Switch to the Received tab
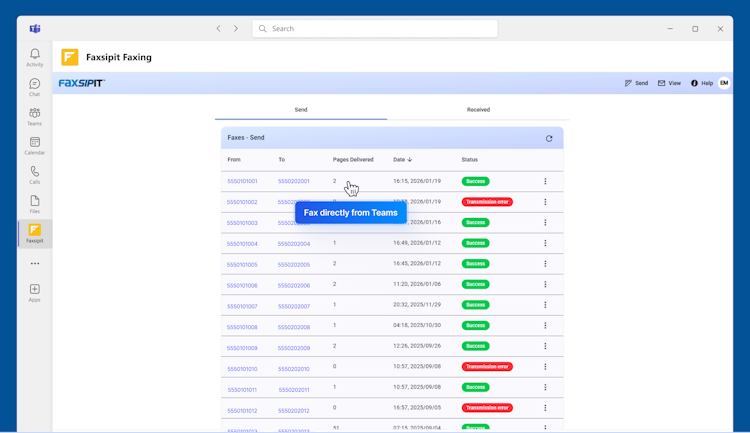 pyautogui.click(x=478, y=110)
